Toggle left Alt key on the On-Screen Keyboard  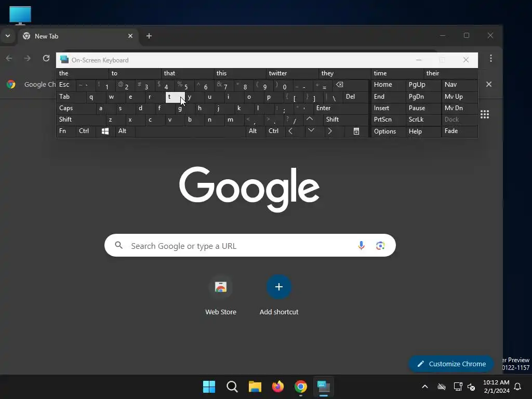click(x=125, y=131)
